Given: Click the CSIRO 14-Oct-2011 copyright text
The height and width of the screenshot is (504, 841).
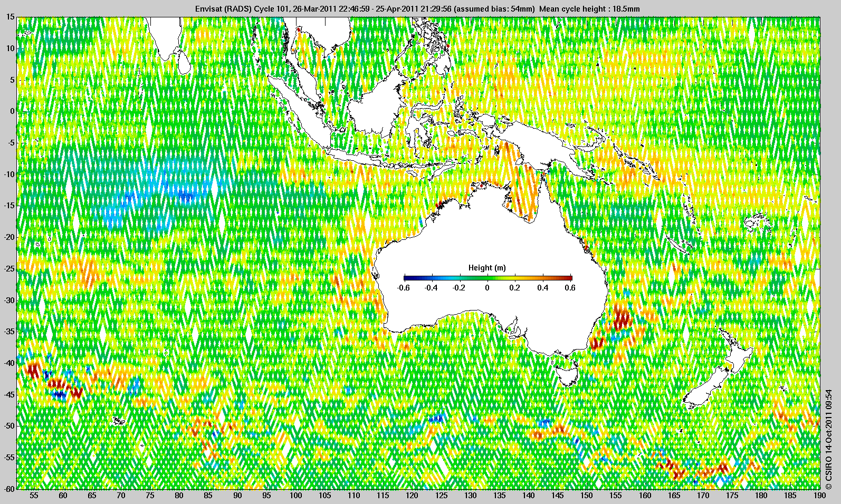Looking at the screenshot, I should pos(829,439).
